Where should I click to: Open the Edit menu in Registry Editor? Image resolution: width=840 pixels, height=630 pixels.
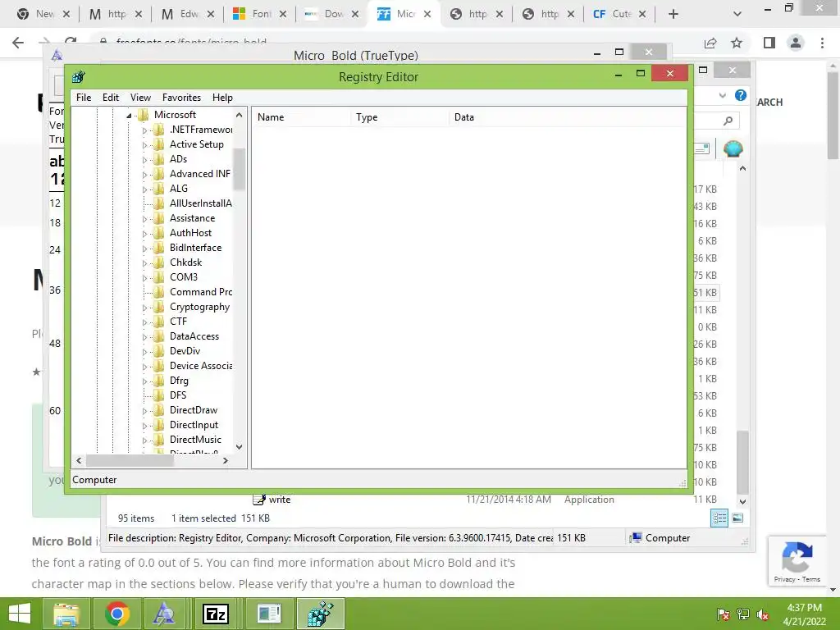[x=111, y=98]
